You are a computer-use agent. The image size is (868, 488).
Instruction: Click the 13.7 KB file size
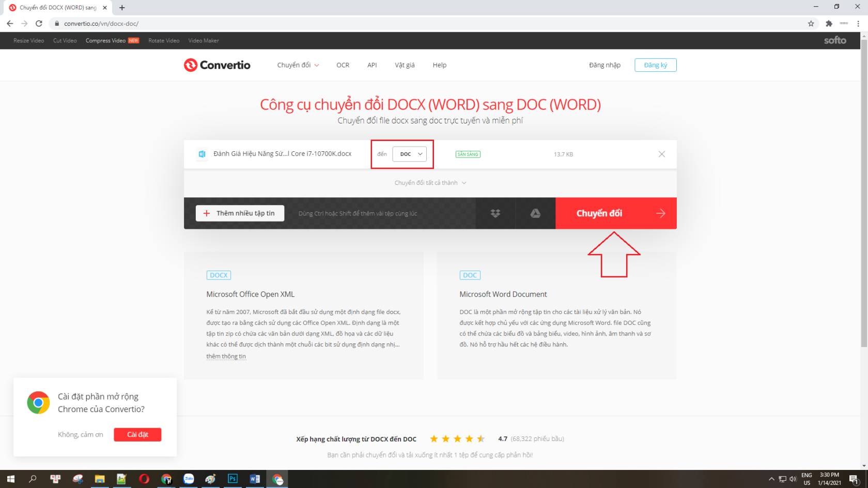[x=563, y=154]
